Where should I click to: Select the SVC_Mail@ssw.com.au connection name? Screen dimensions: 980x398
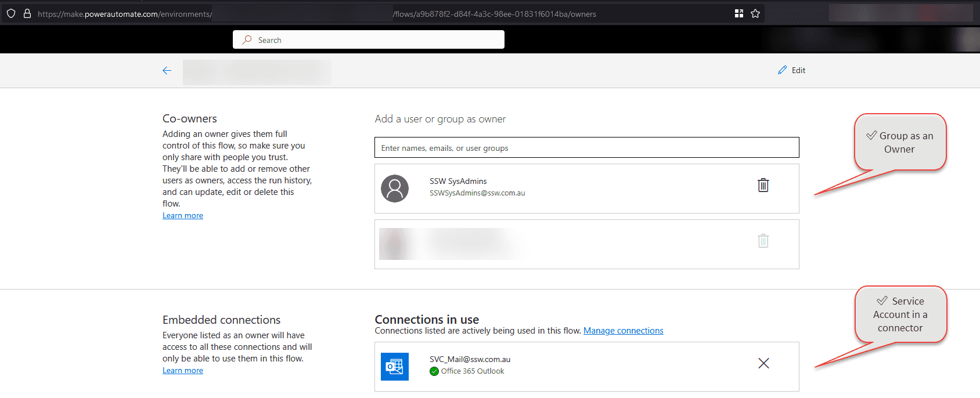470,360
